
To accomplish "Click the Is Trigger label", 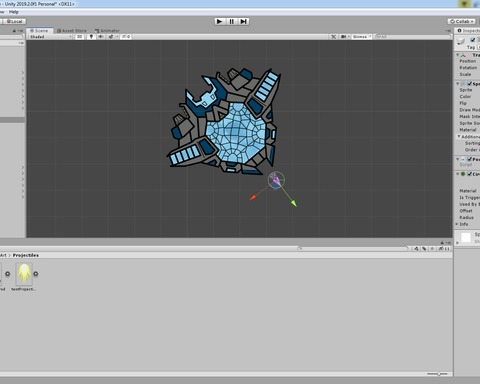I will click(469, 198).
